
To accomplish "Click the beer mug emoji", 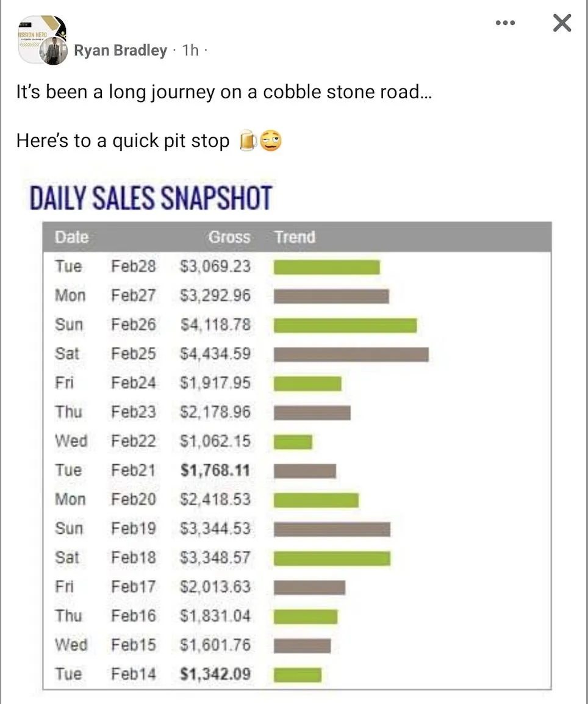I will (248, 142).
